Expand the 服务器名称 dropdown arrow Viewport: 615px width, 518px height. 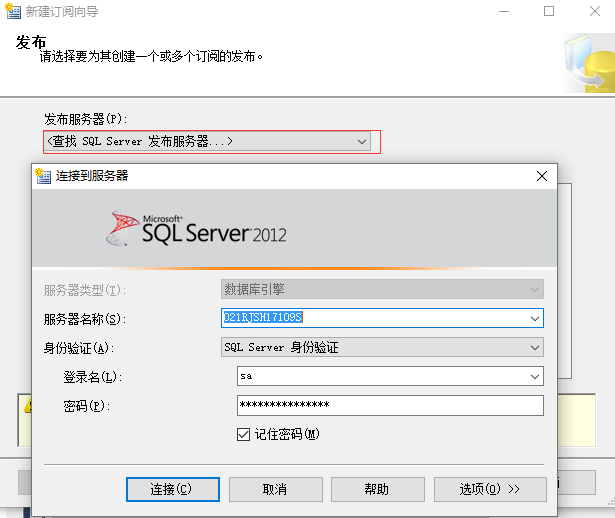pyautogui.click(x=535, y=318)
